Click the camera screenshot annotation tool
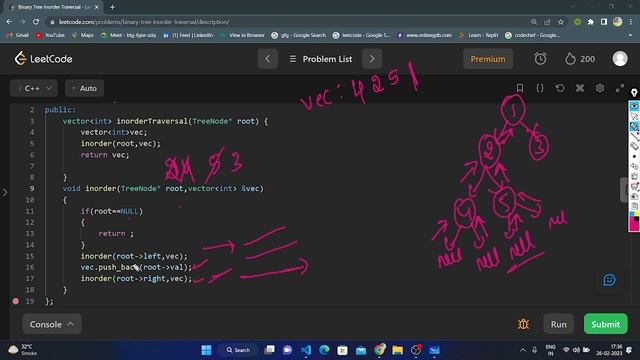 [634, 196]
